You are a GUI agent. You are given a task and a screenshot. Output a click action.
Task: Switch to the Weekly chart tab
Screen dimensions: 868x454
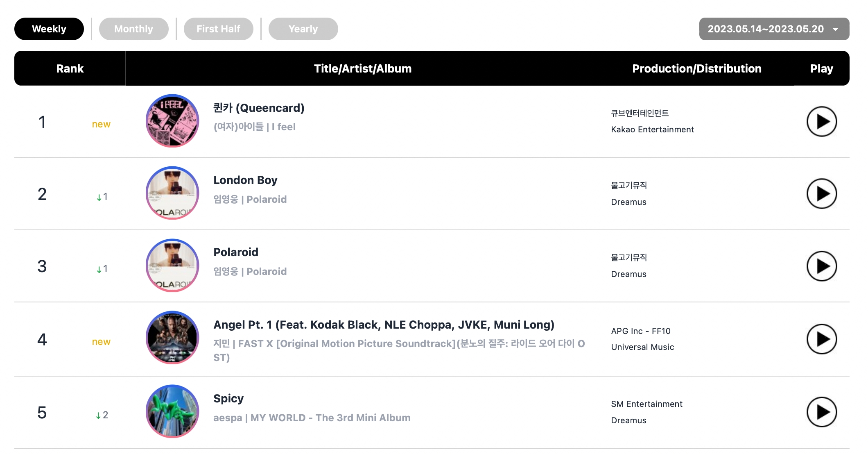pyautogui.click(x=49, y=29)
